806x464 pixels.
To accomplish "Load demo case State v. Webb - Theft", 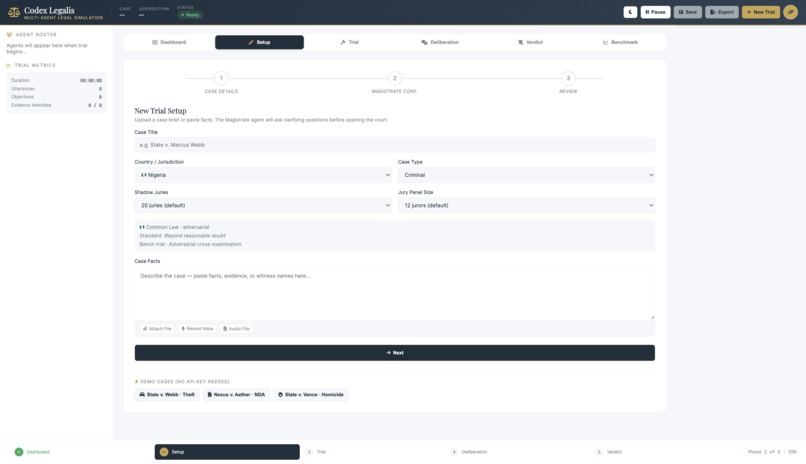I will point(167,395).
